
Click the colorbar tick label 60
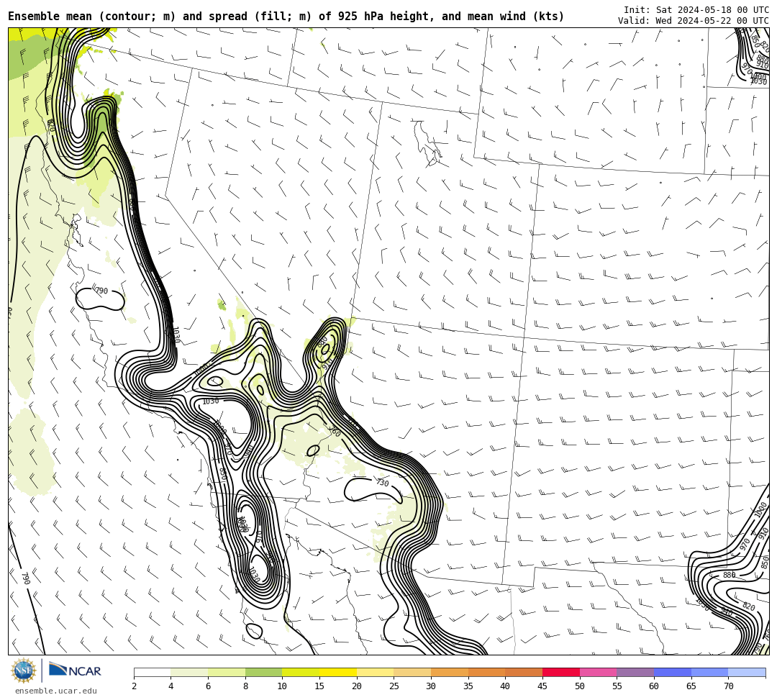click(x=654, y=686)
